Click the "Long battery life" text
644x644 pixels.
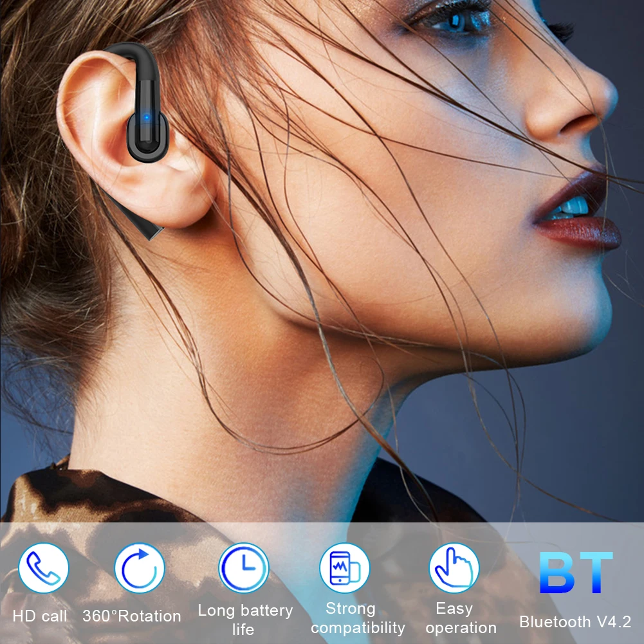point(245,620)
